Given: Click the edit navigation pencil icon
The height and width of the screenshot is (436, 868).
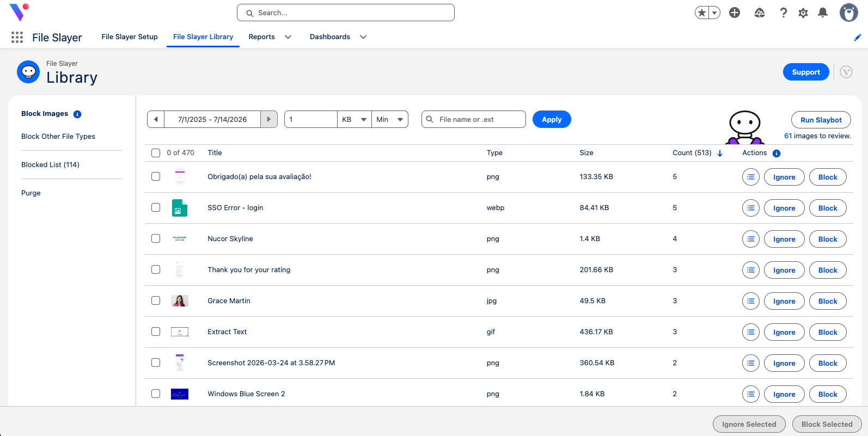Looking at the screenshot, I should [x=858, y=38].
